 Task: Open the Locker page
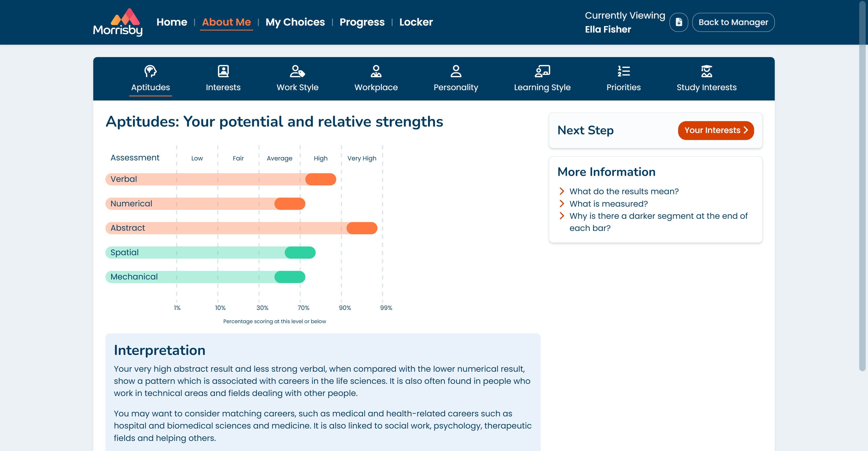click(x=416, y=22)
